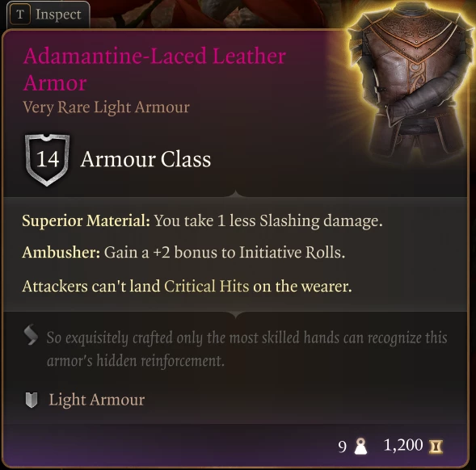Image resolution: width=476 pixels, height=470 pixels.
Task: Click the Light Armour text at bottom
Action: pyautogui.click(x=97, y=400)
